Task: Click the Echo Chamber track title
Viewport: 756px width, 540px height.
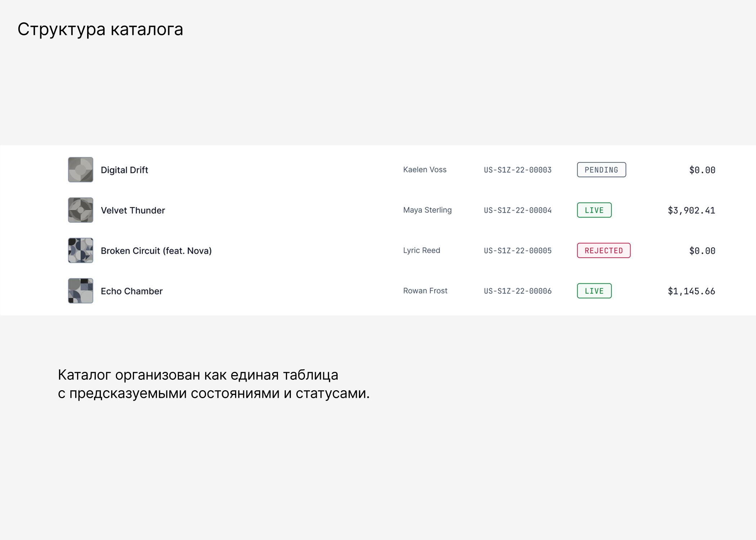Action: [131, 291]
